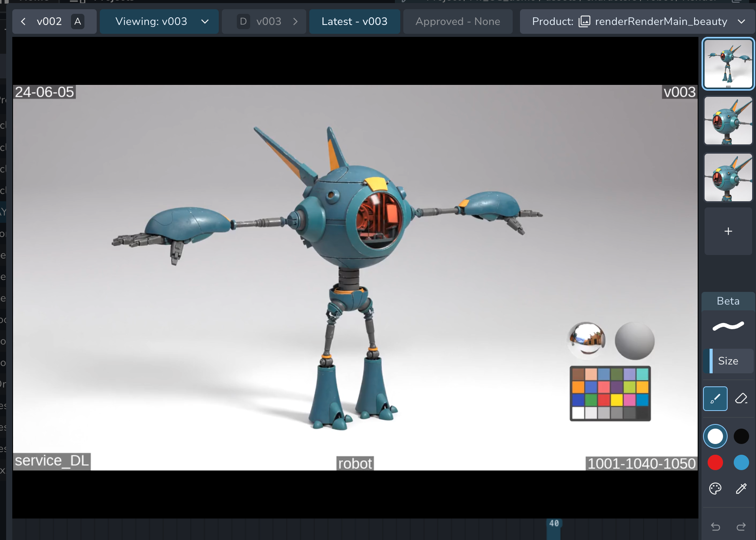Click the redo arrow icon

[741, 527]
